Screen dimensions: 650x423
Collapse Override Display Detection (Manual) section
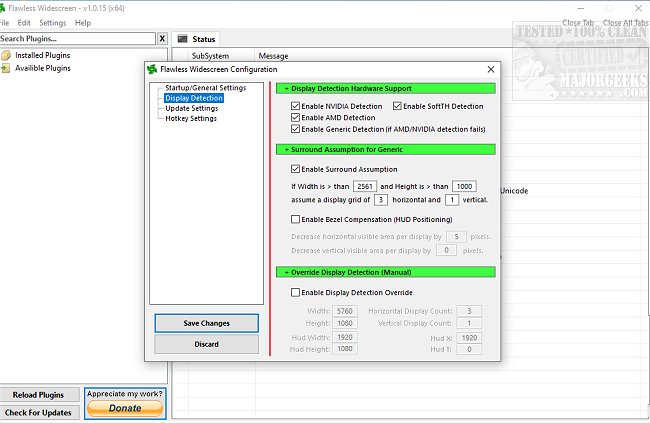pyautogui.click(x=386, y=272)
